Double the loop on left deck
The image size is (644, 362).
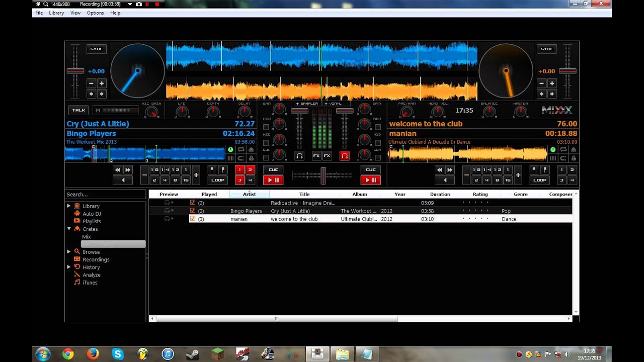pos(196,175)
